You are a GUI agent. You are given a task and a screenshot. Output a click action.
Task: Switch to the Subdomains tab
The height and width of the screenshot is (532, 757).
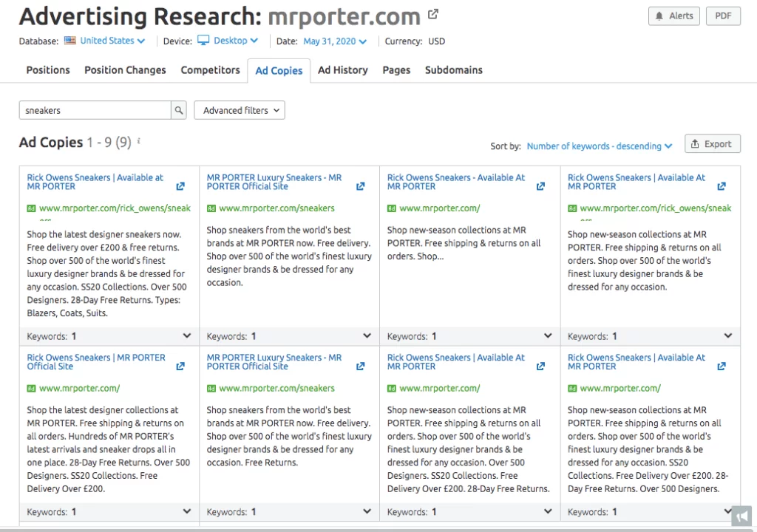click(453, 70)
